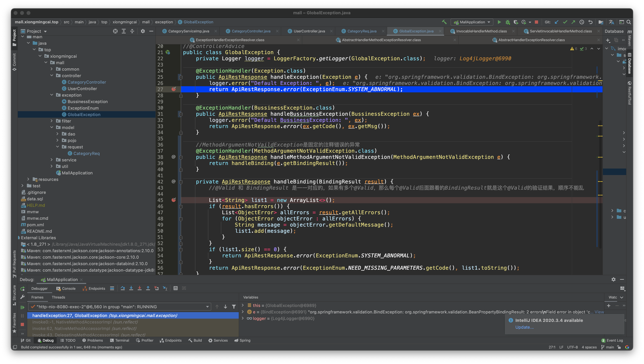644x364 pixels.
Task: Expand the filter folder
Action: (52, 121)
